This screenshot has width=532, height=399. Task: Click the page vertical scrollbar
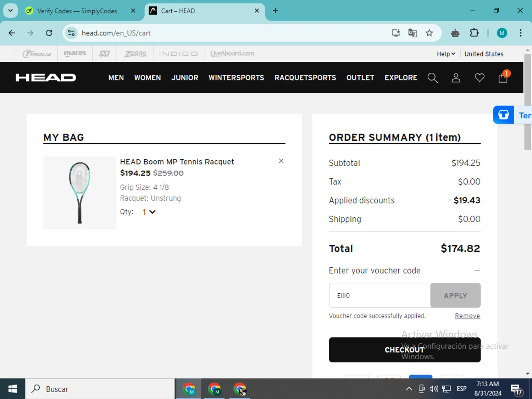(528, 102)
